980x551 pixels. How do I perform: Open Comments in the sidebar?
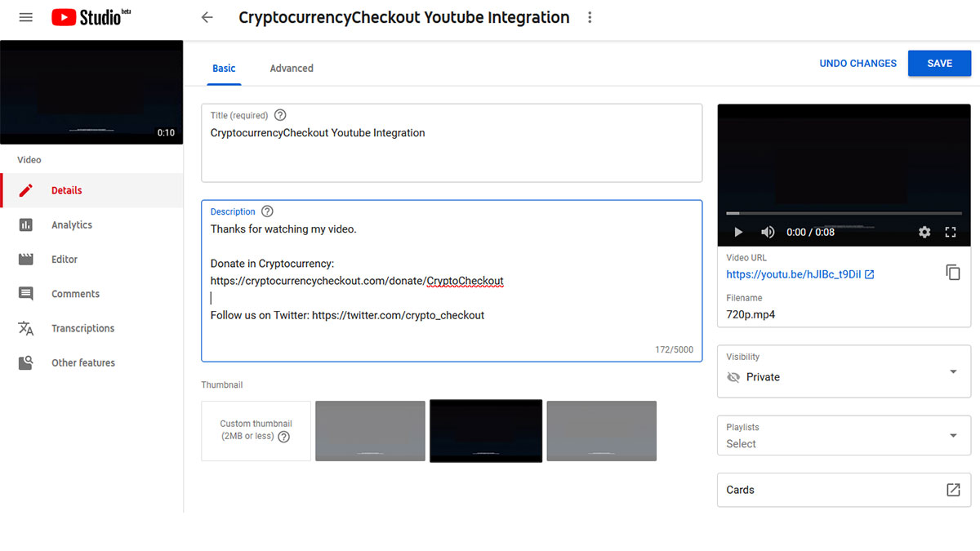91,294
